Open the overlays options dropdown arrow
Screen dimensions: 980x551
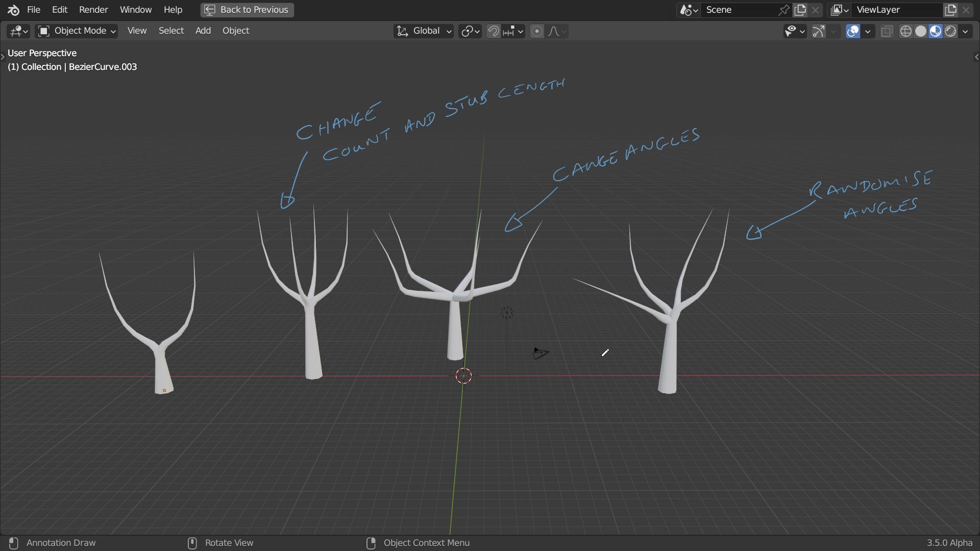(x=868, y=31)
